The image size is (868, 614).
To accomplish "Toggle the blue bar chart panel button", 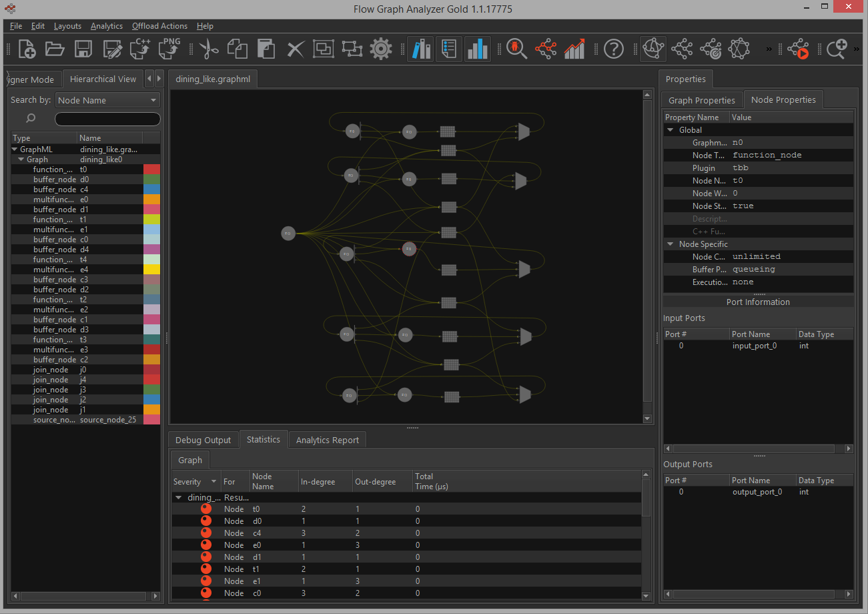I will [x=478, y=49].
